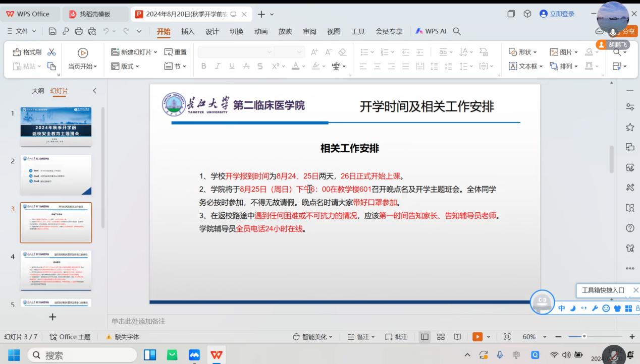Select slide sorter view icon in status bar
The image size is (640, 364).
441,337
